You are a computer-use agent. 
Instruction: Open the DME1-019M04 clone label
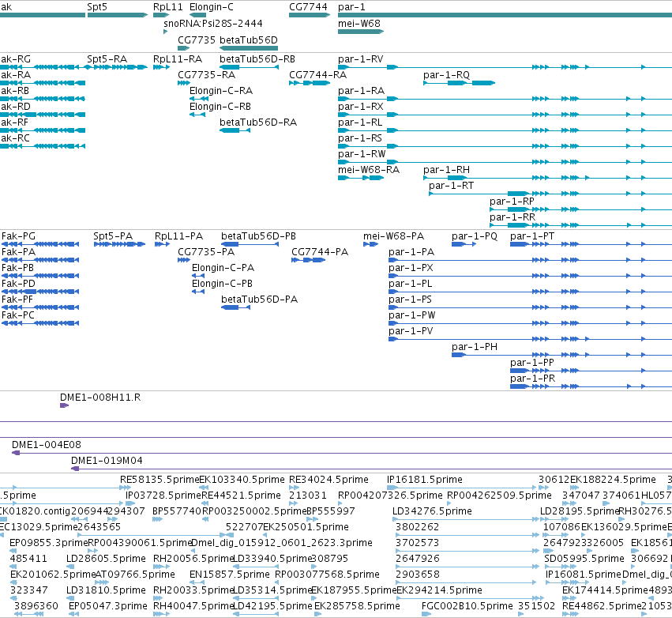tap(107, 462)
